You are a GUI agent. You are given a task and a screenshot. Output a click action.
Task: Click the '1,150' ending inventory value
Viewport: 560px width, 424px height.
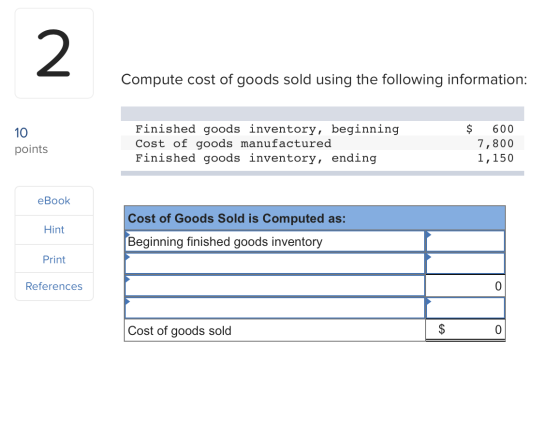(x=495, y=158)
